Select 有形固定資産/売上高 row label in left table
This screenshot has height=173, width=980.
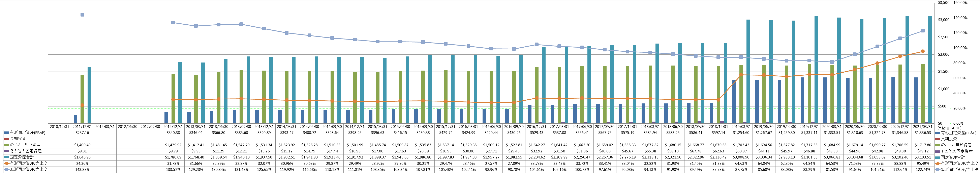point(29,163)
